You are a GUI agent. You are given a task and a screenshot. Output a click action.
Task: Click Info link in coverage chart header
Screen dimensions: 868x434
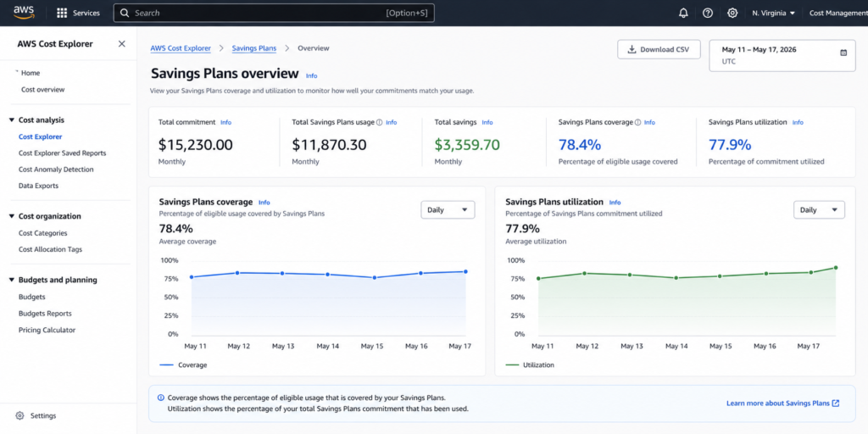pyautogui.click(x=264, y=203)
